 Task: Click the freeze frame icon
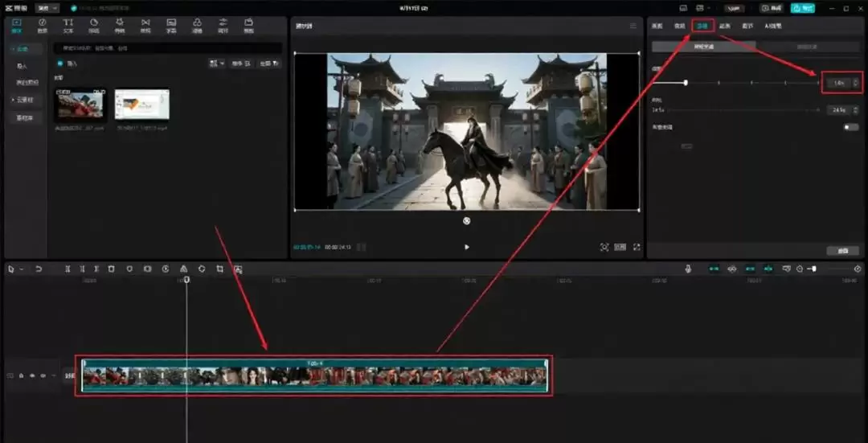(x=147, y=269)
